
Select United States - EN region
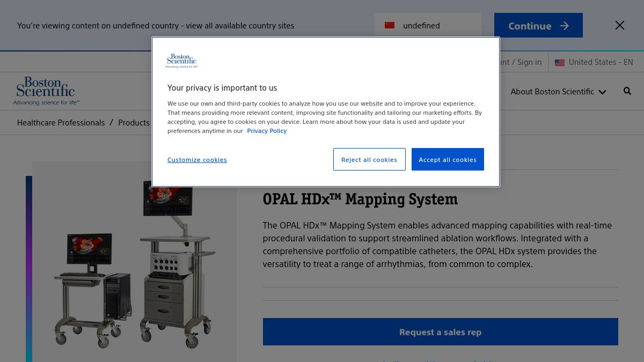[x=594, y=62]
